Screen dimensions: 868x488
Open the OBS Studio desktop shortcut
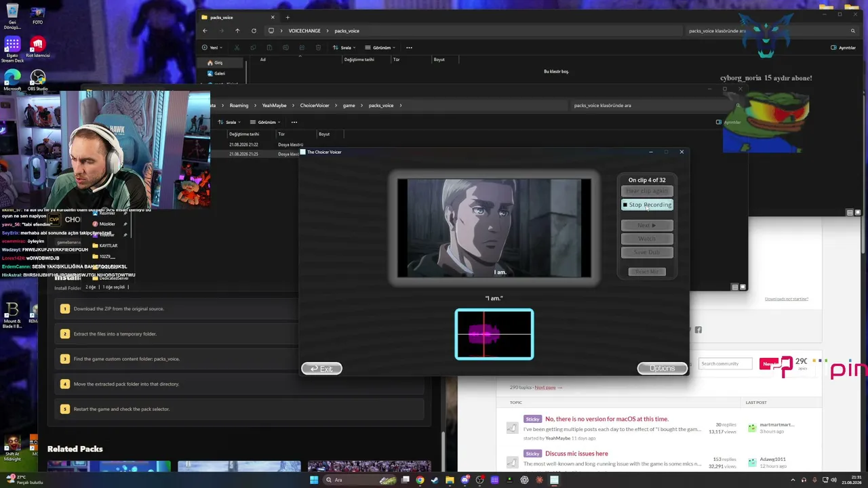37,80
